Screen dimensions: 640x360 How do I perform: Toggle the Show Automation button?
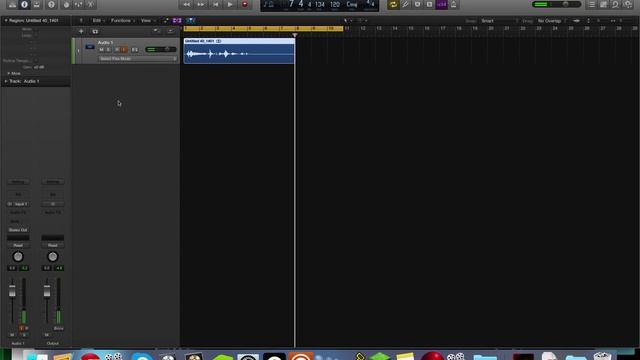point(166,20)
